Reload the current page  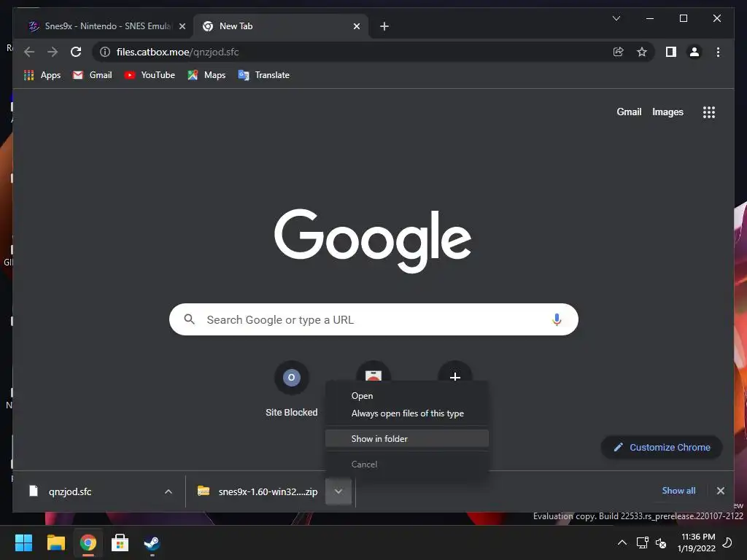tap(76, 52)
